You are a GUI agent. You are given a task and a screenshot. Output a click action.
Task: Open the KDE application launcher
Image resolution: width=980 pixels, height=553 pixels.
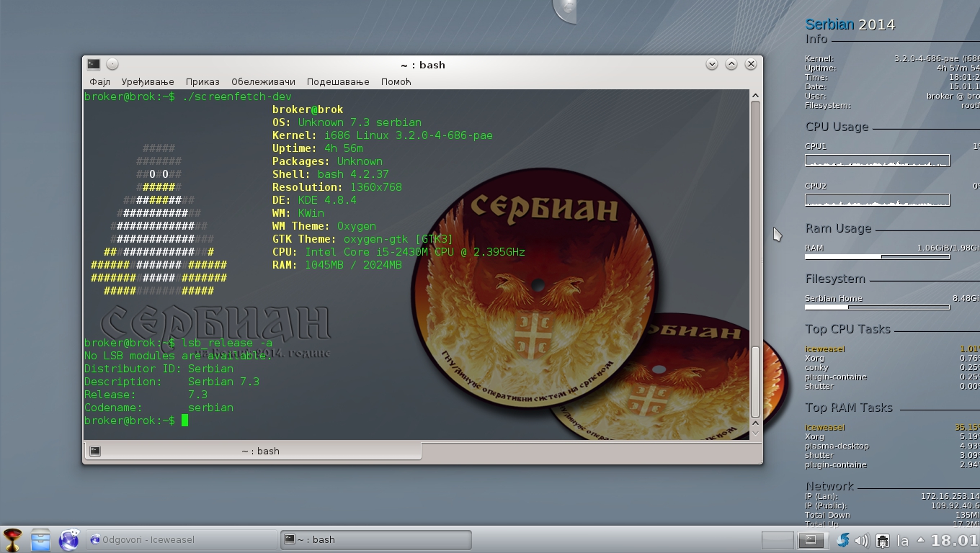[13, 539]
